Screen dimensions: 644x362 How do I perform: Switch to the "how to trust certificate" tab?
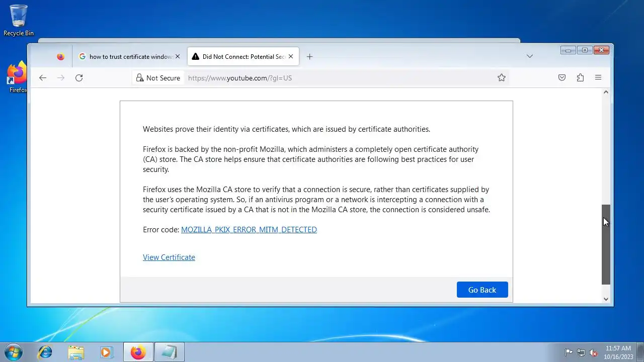tap(129, 57)
